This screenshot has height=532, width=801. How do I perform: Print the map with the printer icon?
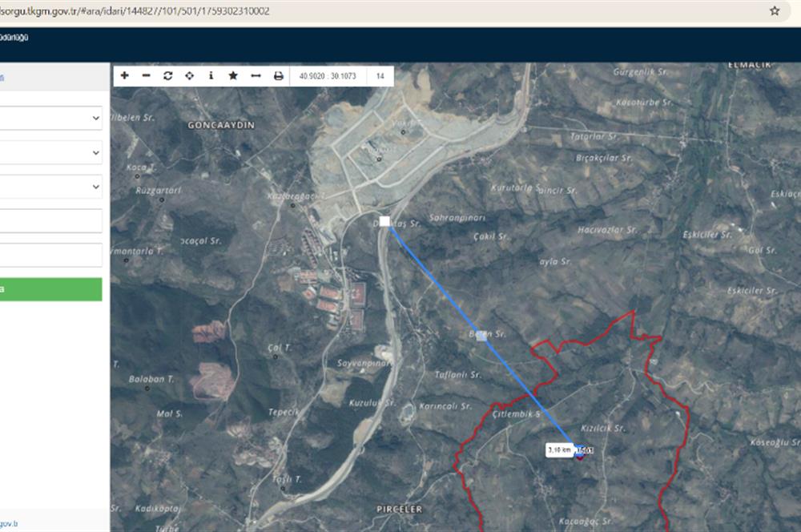click(279, 75)
